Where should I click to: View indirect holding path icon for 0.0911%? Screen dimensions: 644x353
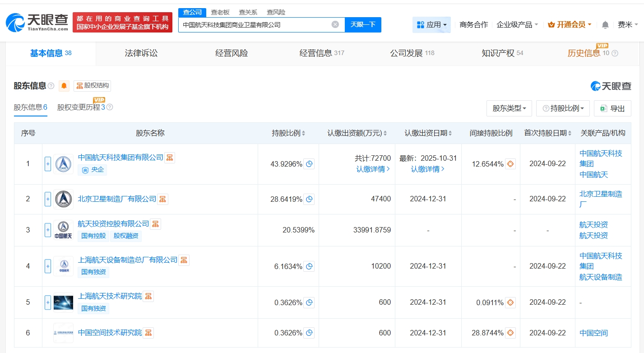[x=510, y=302]
